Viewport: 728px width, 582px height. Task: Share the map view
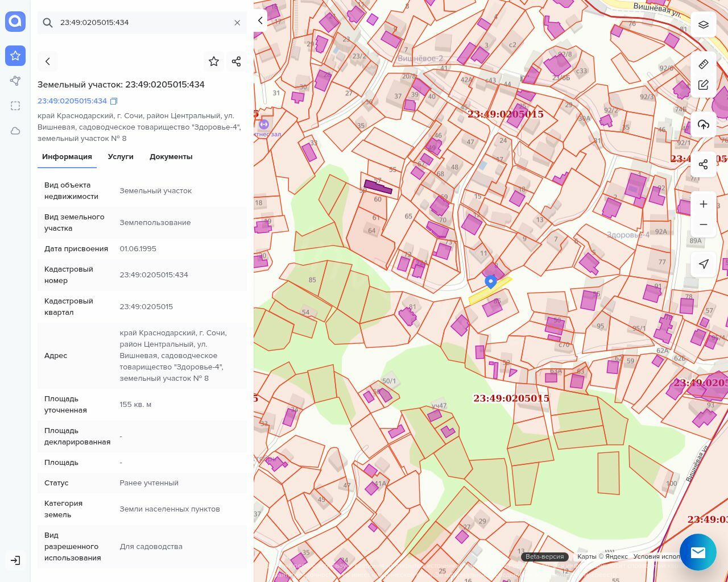(704, 164)
